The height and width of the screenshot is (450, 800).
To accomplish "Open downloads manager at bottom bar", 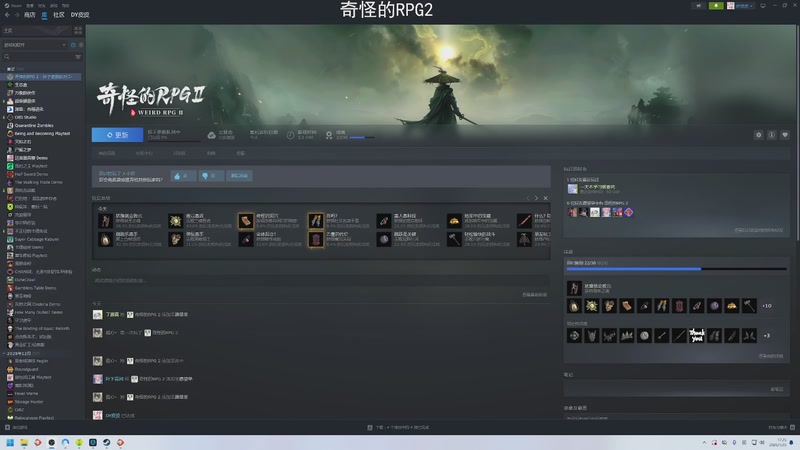I will tap(398, 428).
